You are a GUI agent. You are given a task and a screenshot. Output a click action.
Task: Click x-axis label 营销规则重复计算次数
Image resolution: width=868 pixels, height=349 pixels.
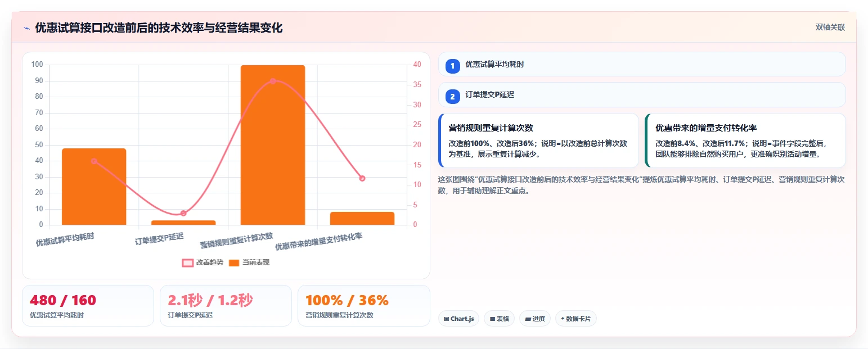[x=237, y=241]
